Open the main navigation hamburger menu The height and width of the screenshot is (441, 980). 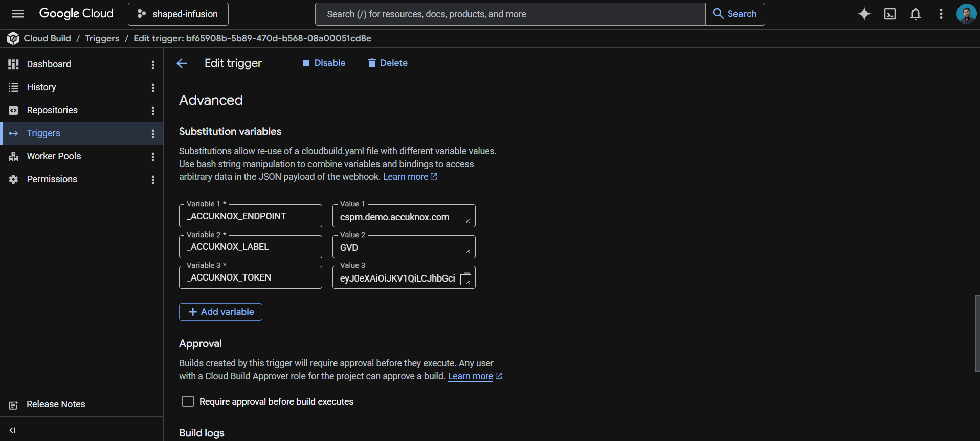tap(18, 14)
